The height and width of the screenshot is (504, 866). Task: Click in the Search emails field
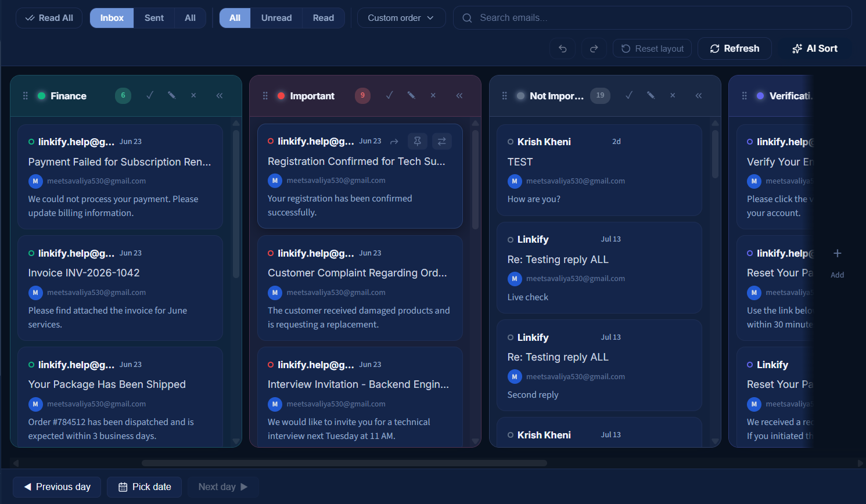pyautogui.click(x=652, y=18)
